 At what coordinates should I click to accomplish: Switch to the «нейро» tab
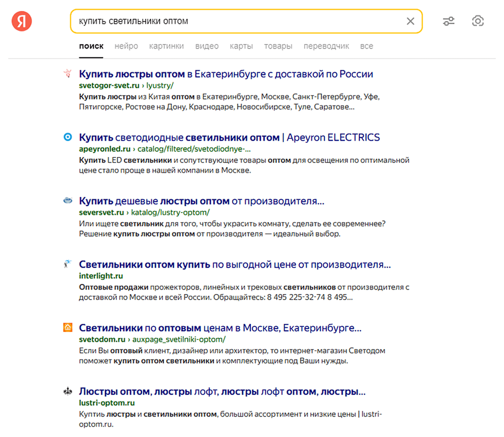[x=126, y=46]
